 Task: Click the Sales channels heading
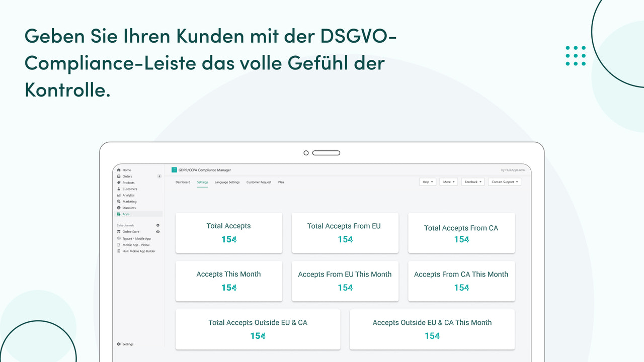[x=126, y=225]
